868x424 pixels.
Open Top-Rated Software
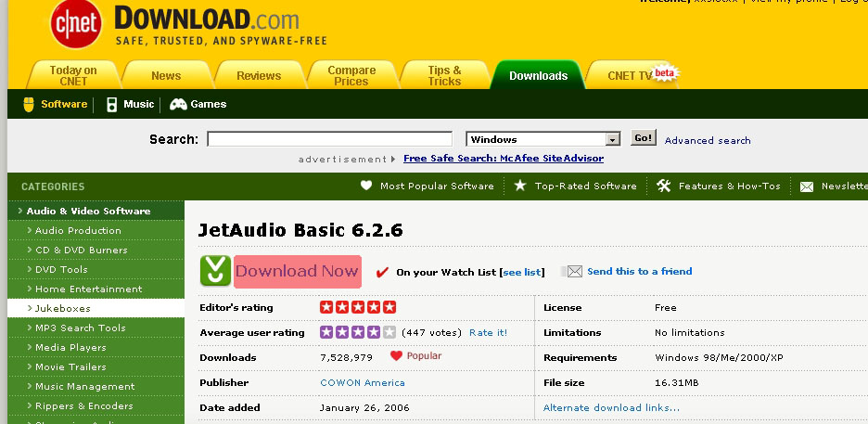(586, 186)
